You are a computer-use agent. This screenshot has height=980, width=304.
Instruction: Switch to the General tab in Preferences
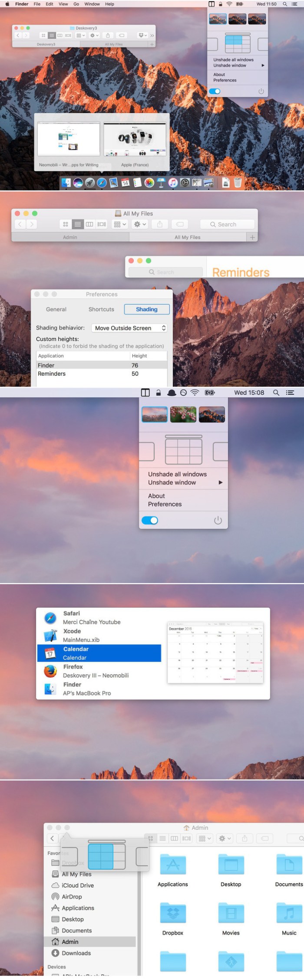[56, 309]
